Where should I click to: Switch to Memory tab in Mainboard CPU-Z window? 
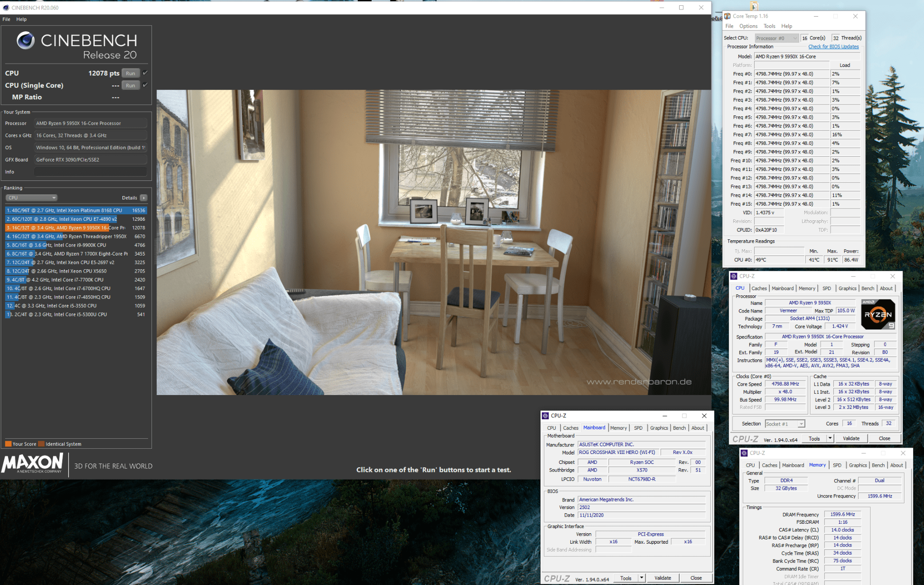(618, 428)
